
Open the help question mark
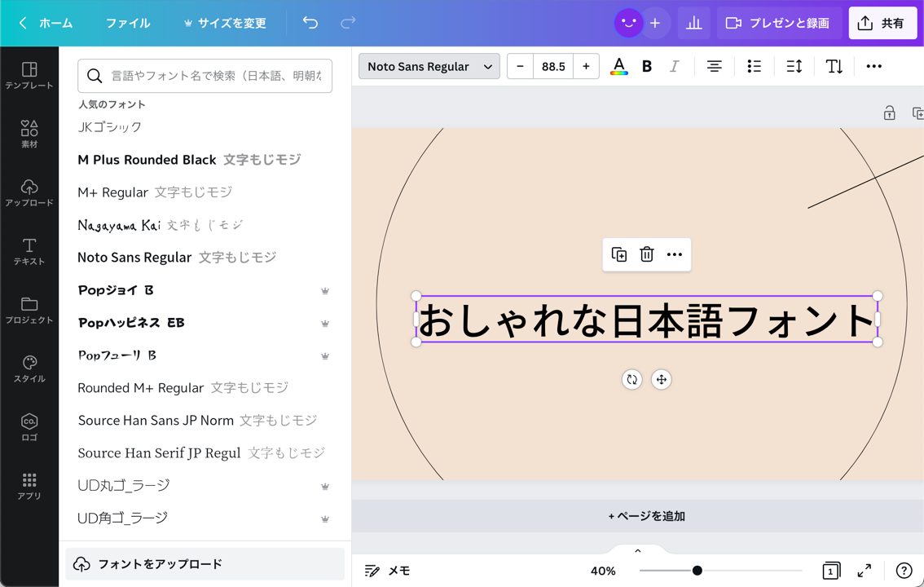[x=904, y=571]
